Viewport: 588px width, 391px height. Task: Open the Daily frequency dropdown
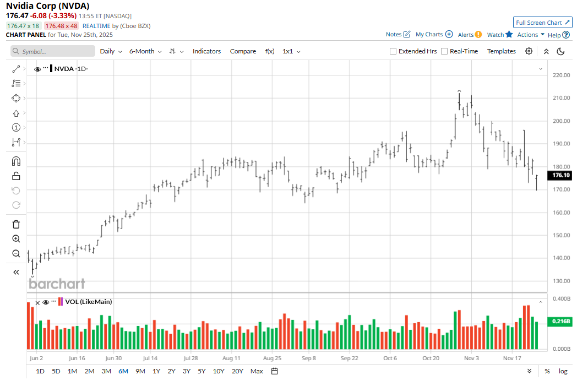(x=111, y=51)
